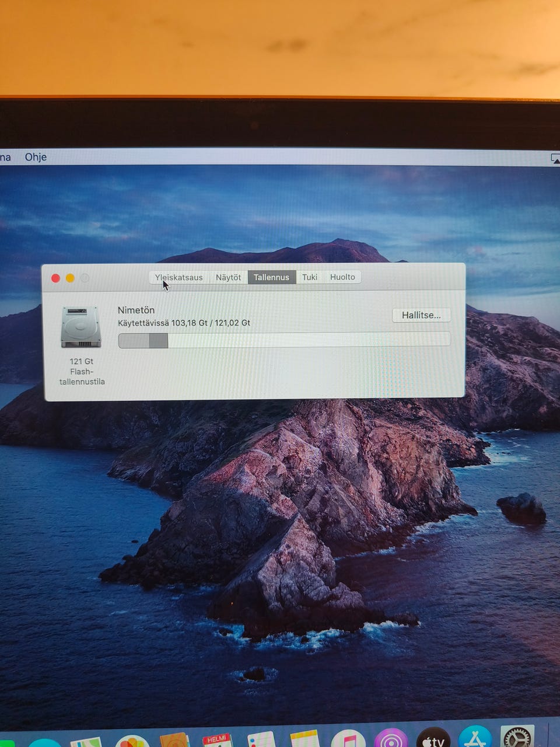Image resolution: width=560 pixels, height=747 pixels.
Task: Click the Käytettävissä 103,18 Gt / 121,02 Gt text
Action: [x=184, y=323]
